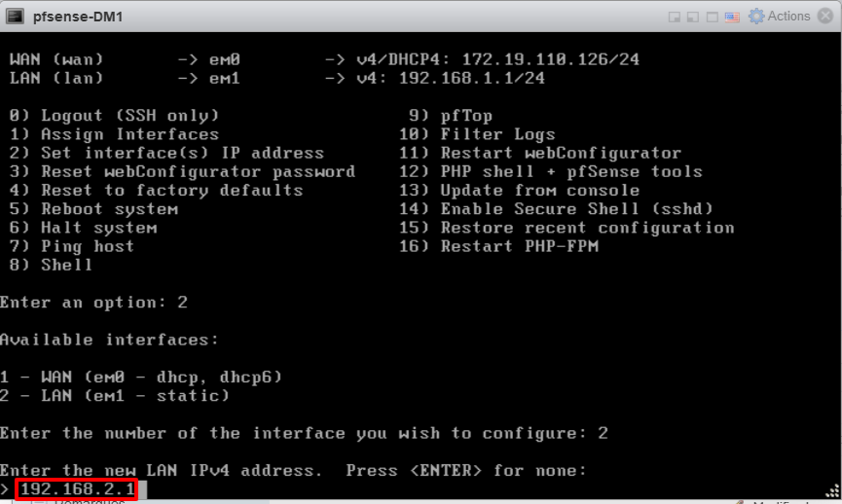Click the 'Restore recent configuration' option
The image size is (842, 504).
coord(587,228)
